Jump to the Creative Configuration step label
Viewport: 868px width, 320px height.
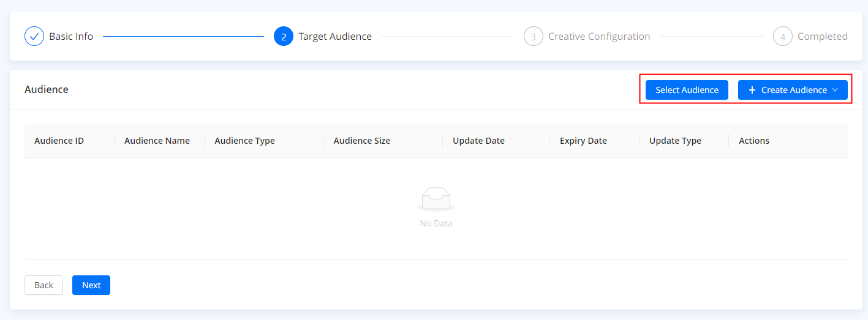(x=599, y=37)
